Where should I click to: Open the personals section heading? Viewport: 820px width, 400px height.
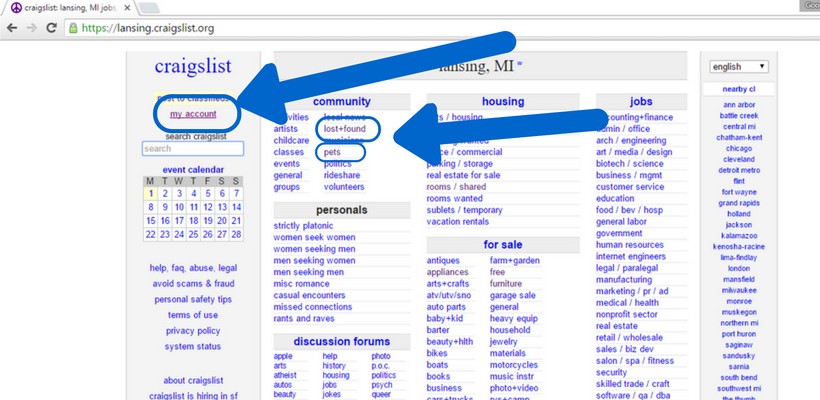(x=341, y=210)
